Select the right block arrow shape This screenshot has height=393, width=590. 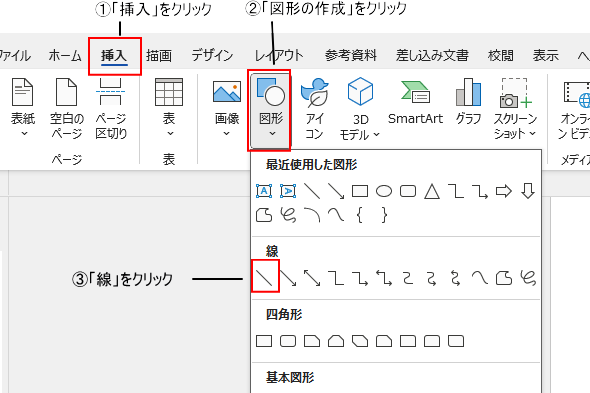[504, 191]
